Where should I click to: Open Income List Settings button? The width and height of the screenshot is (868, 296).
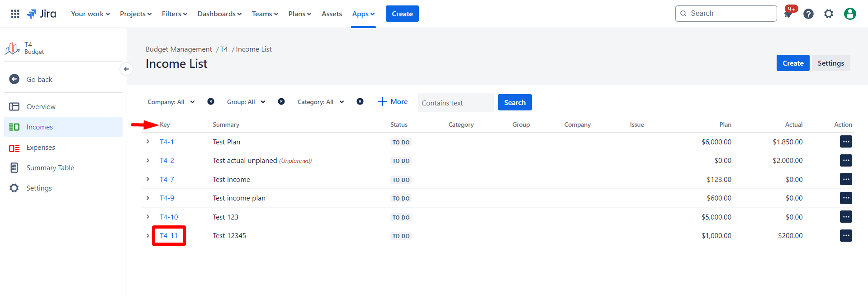tap(831, 63)
